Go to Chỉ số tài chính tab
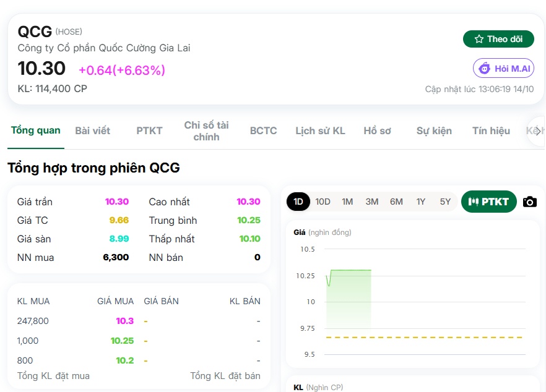Viewport: 546px width, 392px height. [207, 131]
